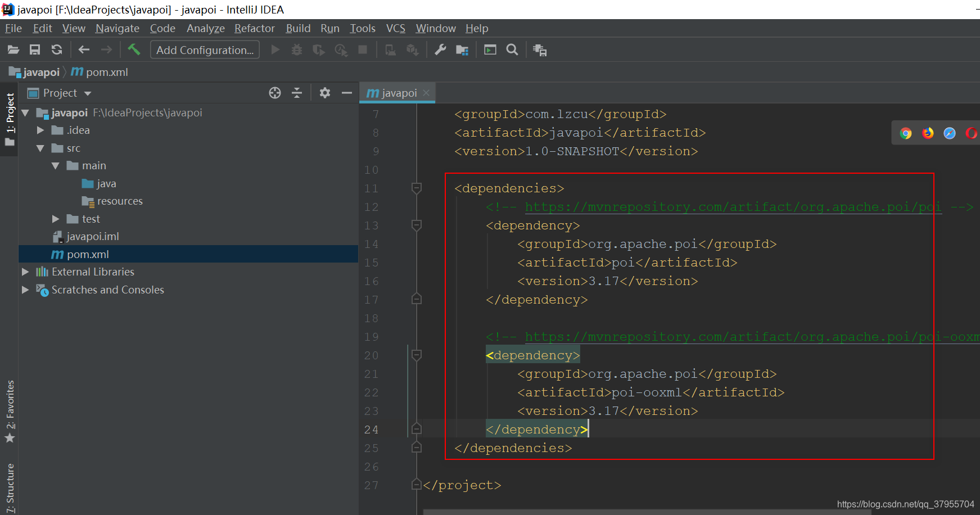Image resolution: width=980 pixels, height=515 pixels.
Task: Go back with the left arrow icon
Action: click(x=84, y=50)
